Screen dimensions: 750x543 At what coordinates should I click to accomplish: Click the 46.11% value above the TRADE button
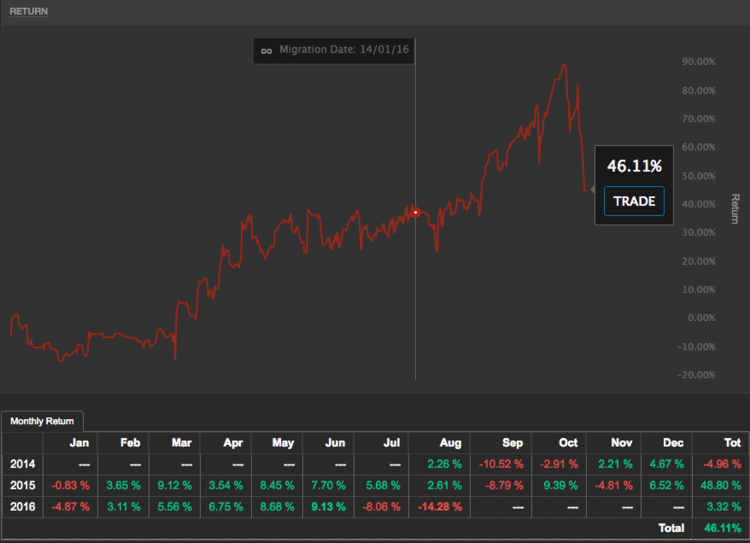634,166
